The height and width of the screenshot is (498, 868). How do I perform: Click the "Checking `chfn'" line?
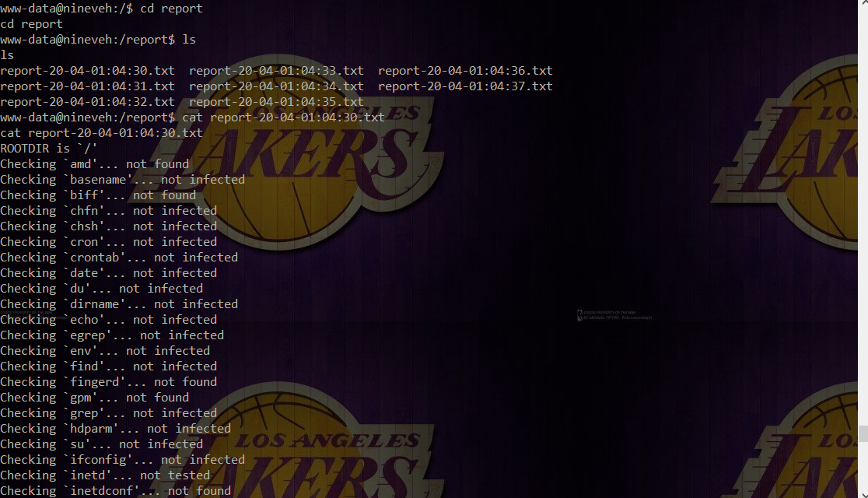pyautogui.click(x=109, y=211)
